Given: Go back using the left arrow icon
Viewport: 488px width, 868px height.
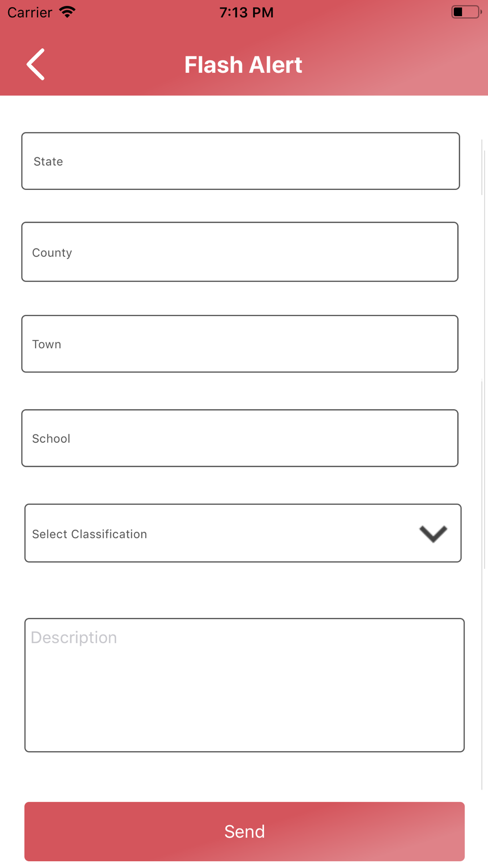Looking at the screenshot, I should tap(36, 64).
